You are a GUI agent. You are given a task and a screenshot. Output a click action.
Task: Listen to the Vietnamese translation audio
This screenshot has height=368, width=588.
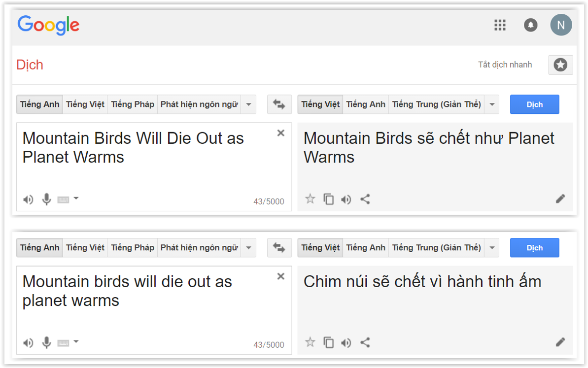pyautogui.click(x=346, y=199)
